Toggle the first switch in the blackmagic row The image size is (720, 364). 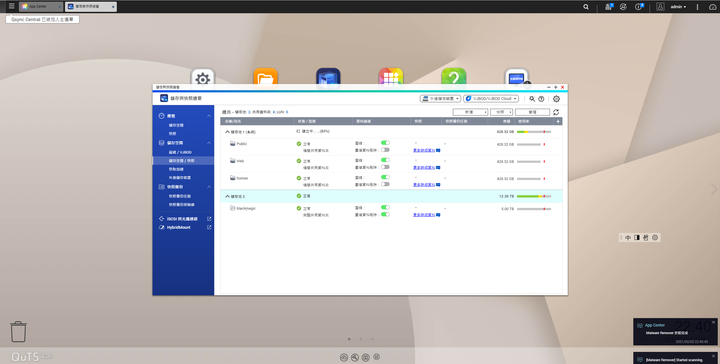(385, 207)
